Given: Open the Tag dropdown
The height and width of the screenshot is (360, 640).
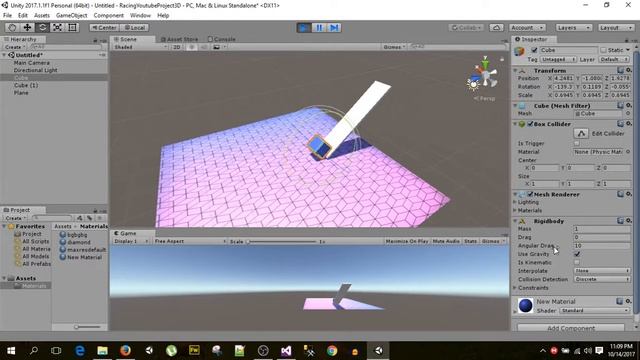Looking at the screenshot, I should point(558,59).
